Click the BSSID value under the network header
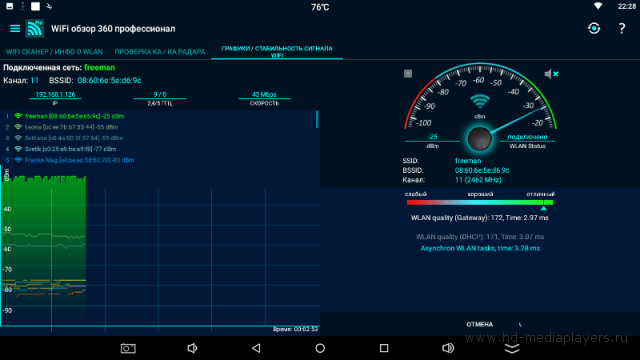Image resolution: width=640 pixels, height=360 pixels. click(109, 80)
